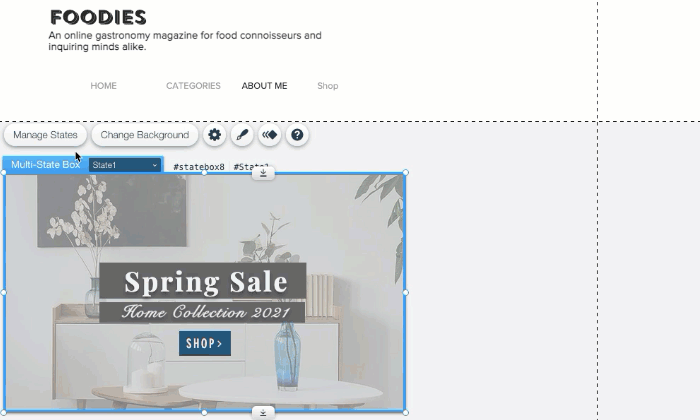Open help with the question mark icon

pyautogui.click(x=297, y=135)
